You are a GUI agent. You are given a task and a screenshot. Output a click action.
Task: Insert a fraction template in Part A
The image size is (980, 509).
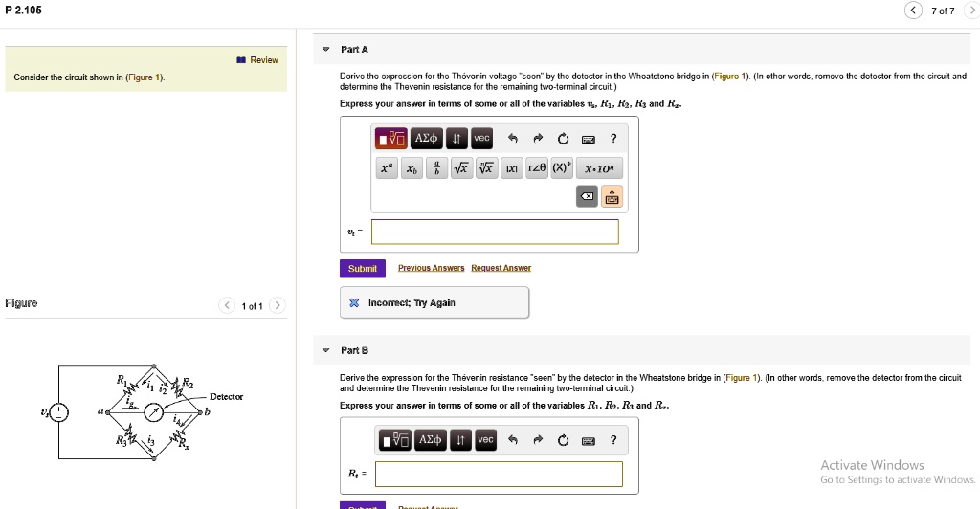pos(435,167)
